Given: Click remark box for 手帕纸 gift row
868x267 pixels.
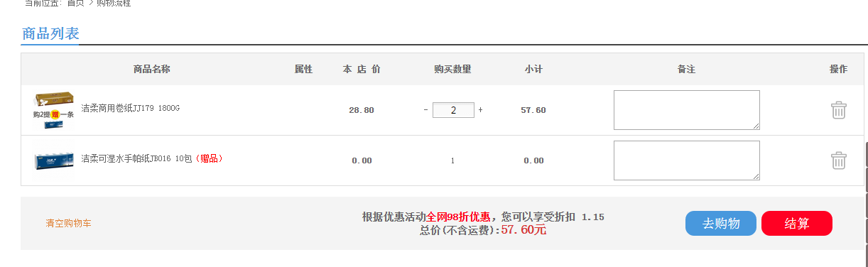Looking at the screenshot, I should pos(687,160).
